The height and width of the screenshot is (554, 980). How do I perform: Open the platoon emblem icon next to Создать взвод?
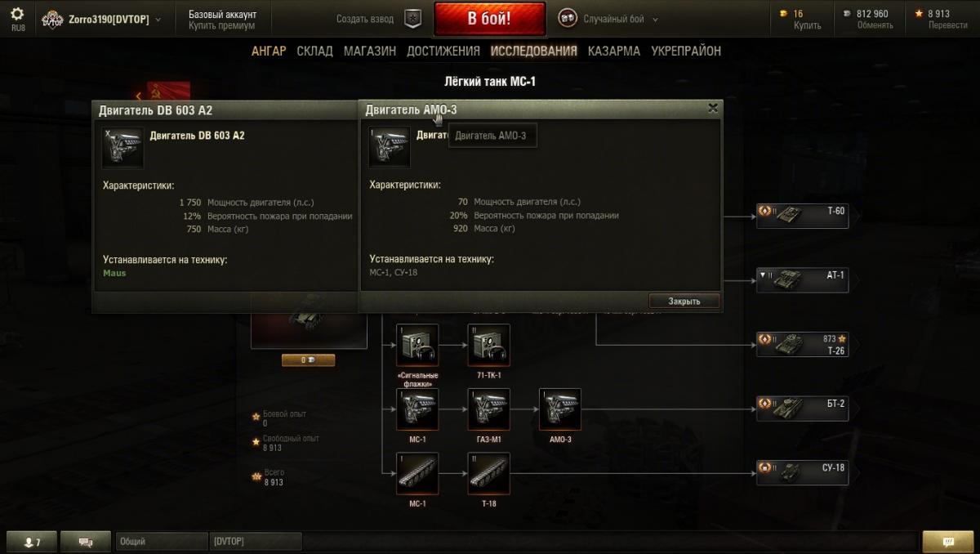pyautogui.click(x=412, y=19)
